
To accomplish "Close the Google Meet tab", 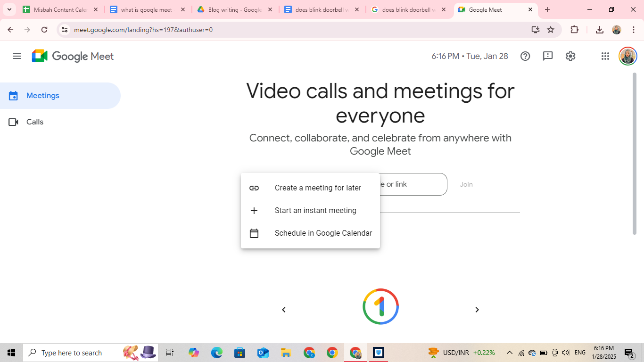I will [530, 9].
